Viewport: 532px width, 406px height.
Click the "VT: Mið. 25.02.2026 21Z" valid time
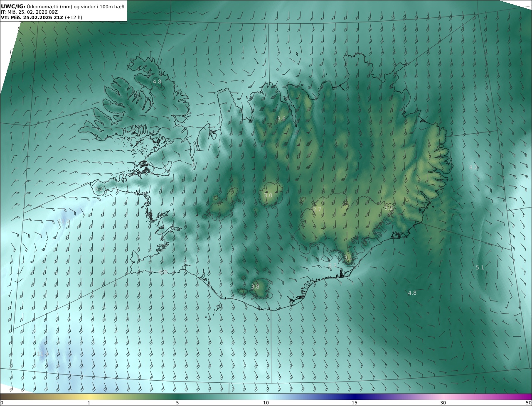tap(32, 17)
